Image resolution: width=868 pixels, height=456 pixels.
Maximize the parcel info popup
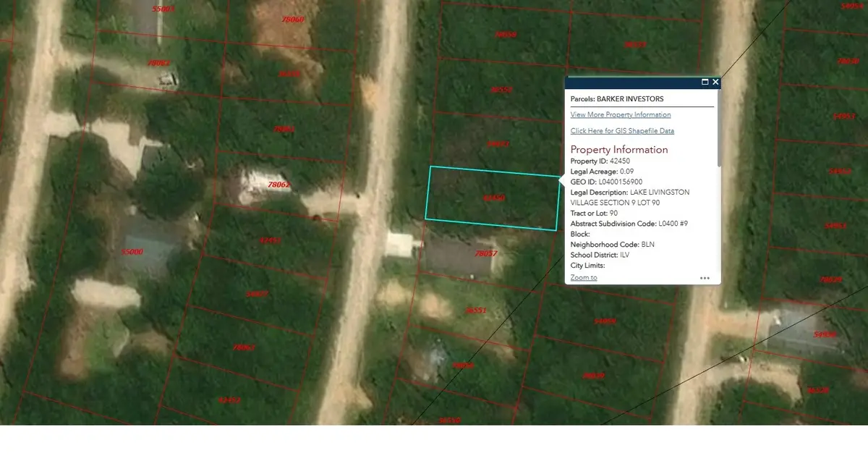point(705,83)
